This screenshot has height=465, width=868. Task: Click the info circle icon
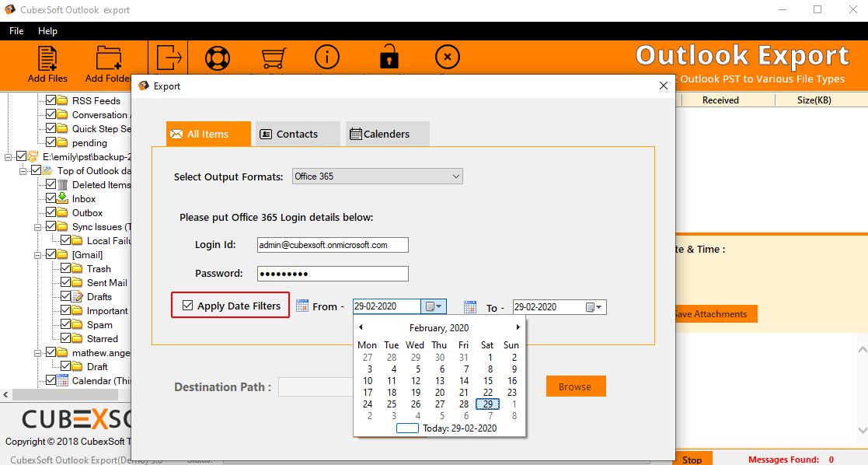(x=327, y=58)
